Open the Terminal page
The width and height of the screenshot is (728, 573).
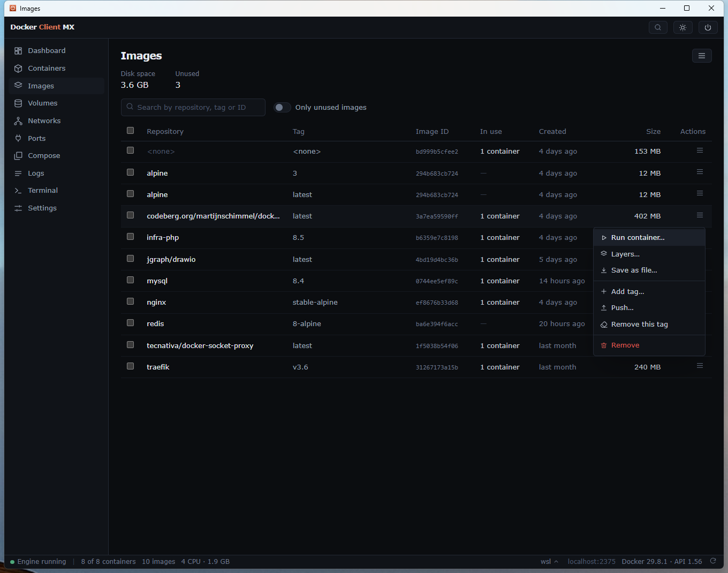click(x=56, y=190)
